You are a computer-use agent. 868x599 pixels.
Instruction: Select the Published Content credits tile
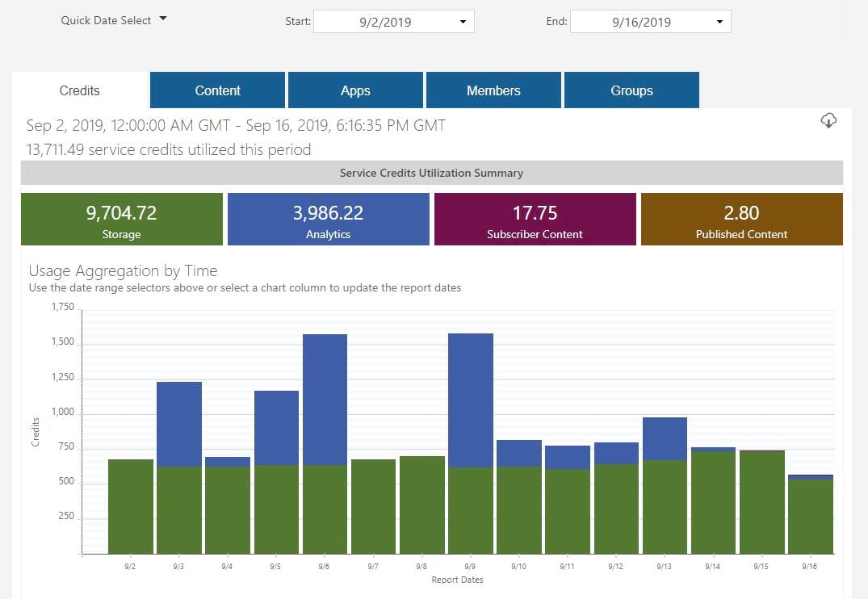click(x=742, y=220)
